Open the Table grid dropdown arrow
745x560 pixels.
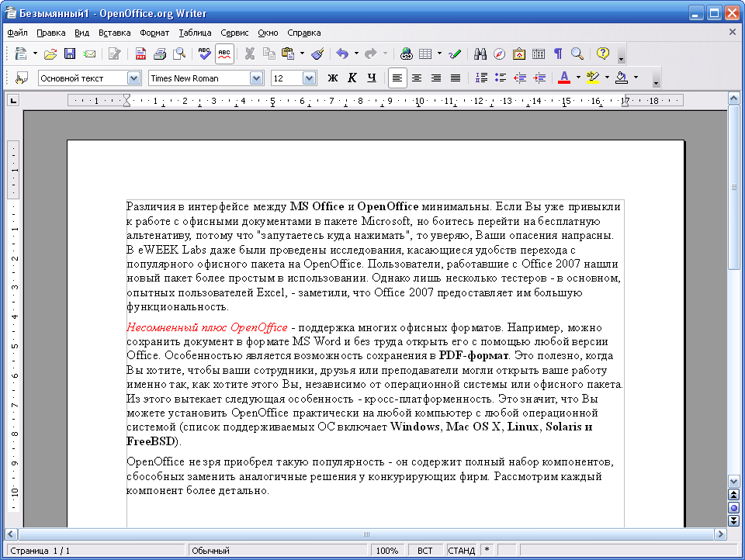click(x=439, y=54)
